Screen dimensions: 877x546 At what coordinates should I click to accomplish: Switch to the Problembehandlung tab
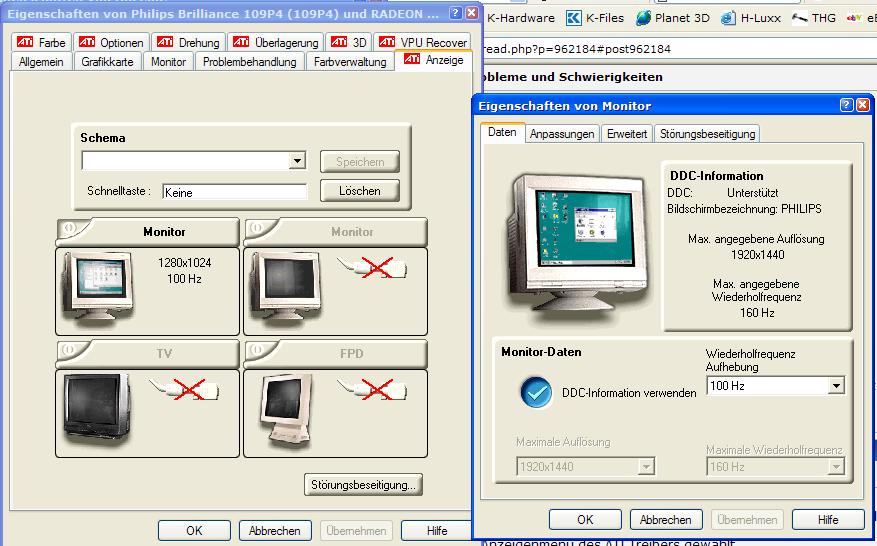249,62
